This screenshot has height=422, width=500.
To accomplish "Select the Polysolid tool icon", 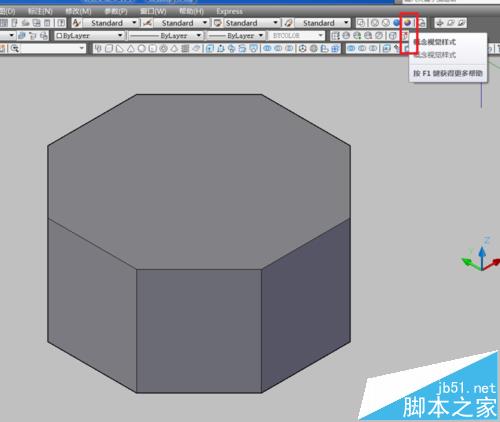I will pos(98,49).
